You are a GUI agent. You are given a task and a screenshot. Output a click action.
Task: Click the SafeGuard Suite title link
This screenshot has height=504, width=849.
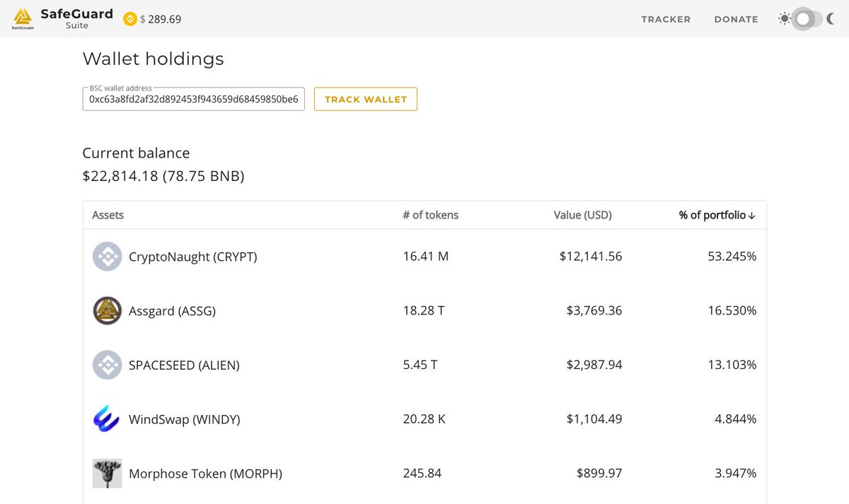click(x=77, y=18)
